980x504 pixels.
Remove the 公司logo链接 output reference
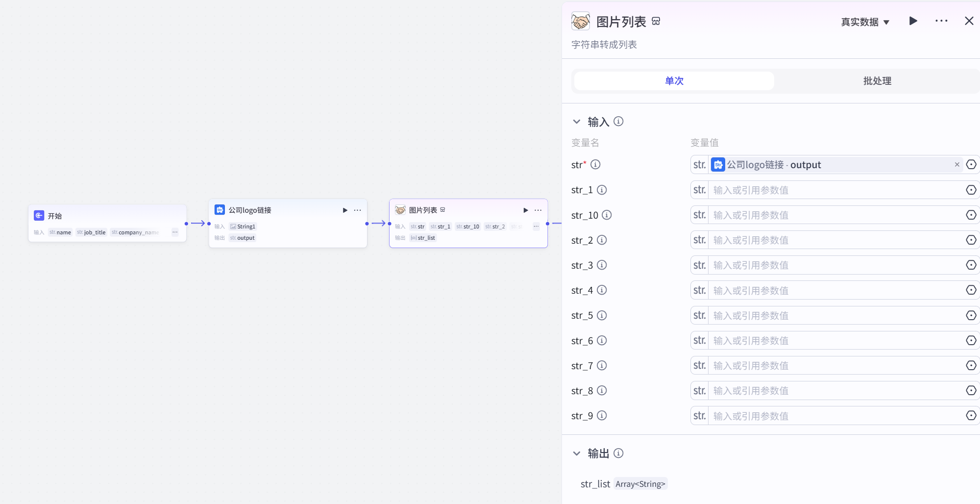pos(956,165)
